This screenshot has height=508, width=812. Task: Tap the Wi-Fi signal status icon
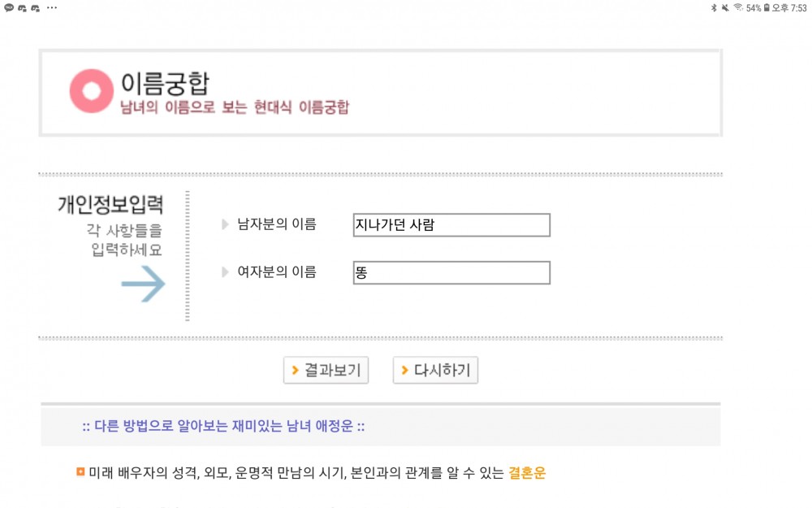pyautogui.click(x=738, y=8)
